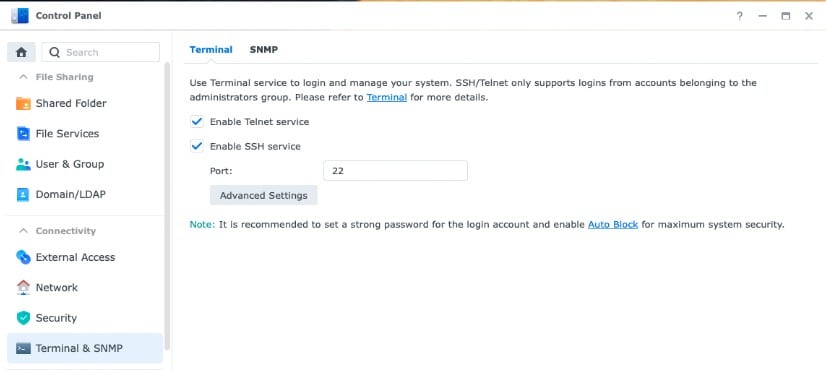Open File Services icon
826x370 pixels.
coord(23,134)
